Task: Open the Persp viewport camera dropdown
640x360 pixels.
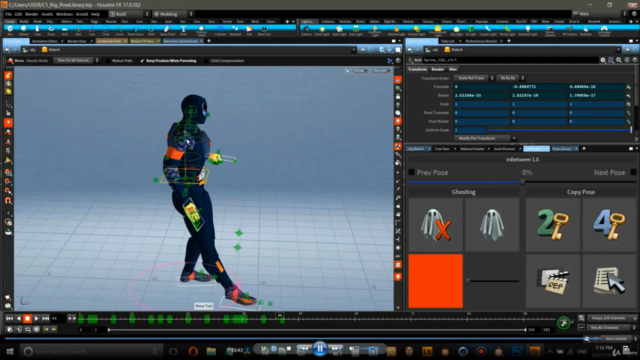Action: (360, 71)
